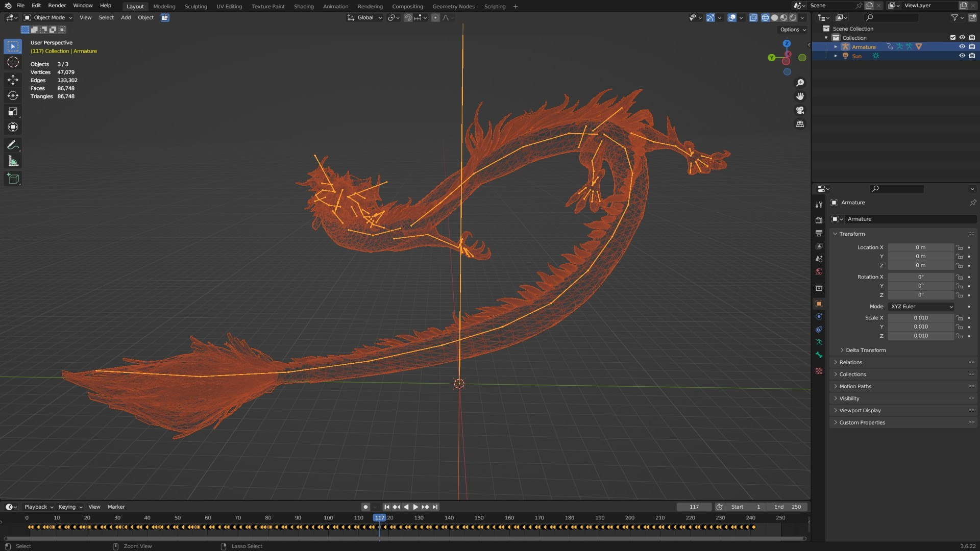Click the current frame 117 field

694,507
